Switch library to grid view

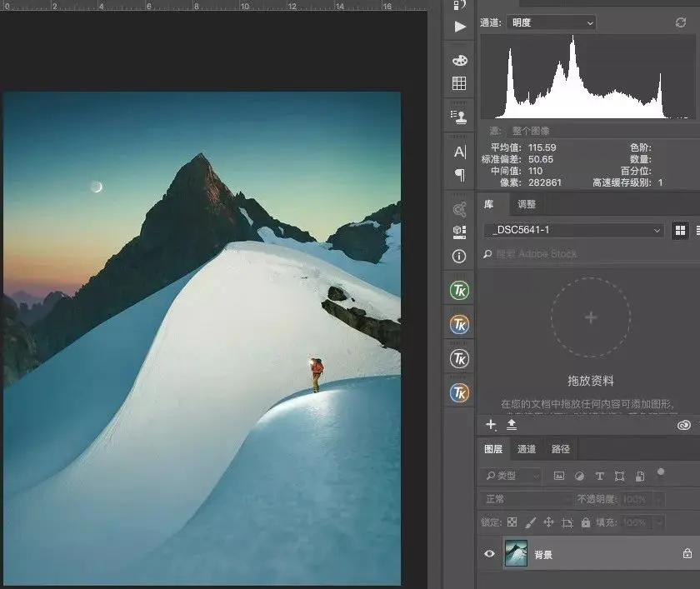point(680,230)
